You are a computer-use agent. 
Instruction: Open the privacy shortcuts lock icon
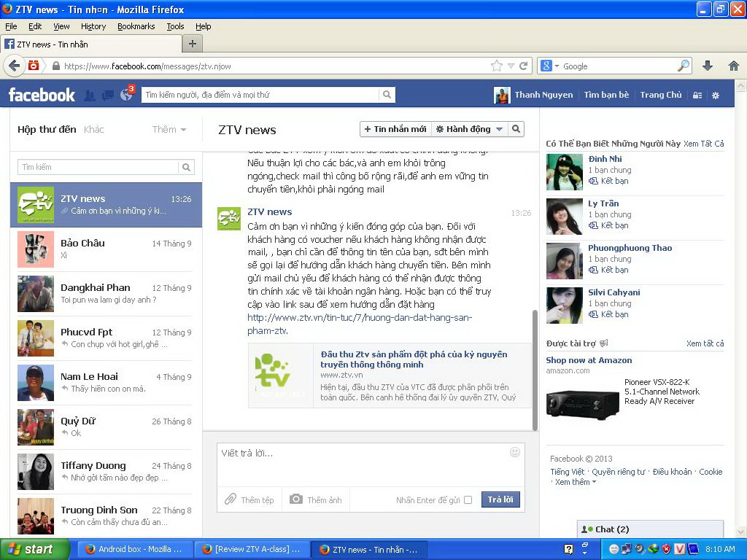697,96
